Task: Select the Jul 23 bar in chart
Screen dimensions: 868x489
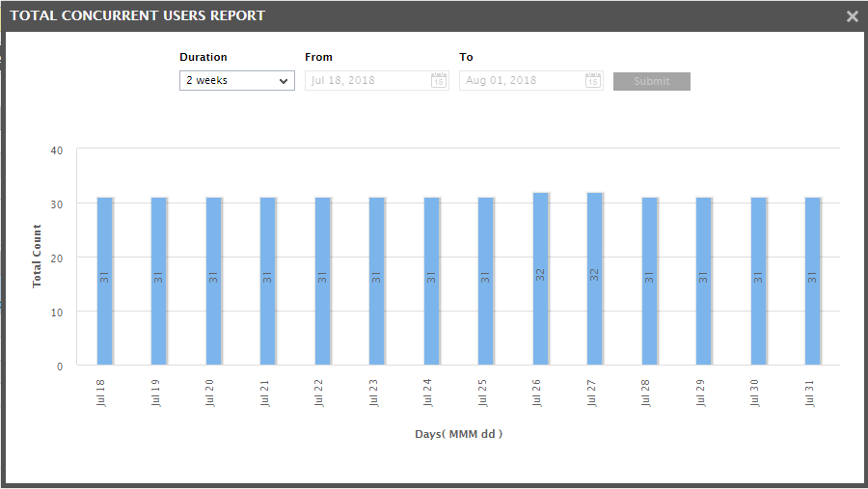Action: [377, 282]
